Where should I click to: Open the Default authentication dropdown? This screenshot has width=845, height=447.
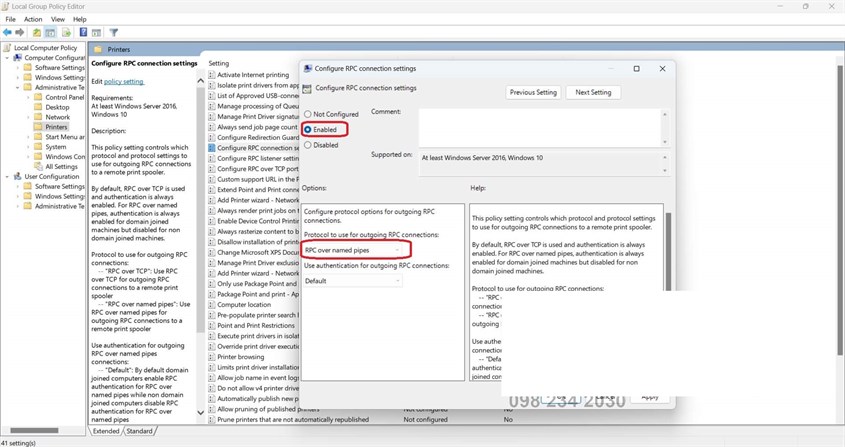coord(352,281)
